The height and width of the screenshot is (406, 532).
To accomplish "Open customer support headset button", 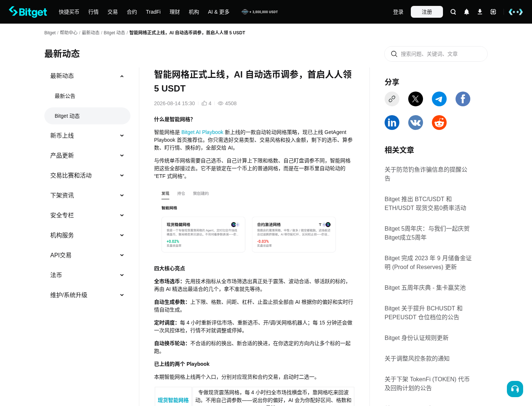I will [515, 389].
